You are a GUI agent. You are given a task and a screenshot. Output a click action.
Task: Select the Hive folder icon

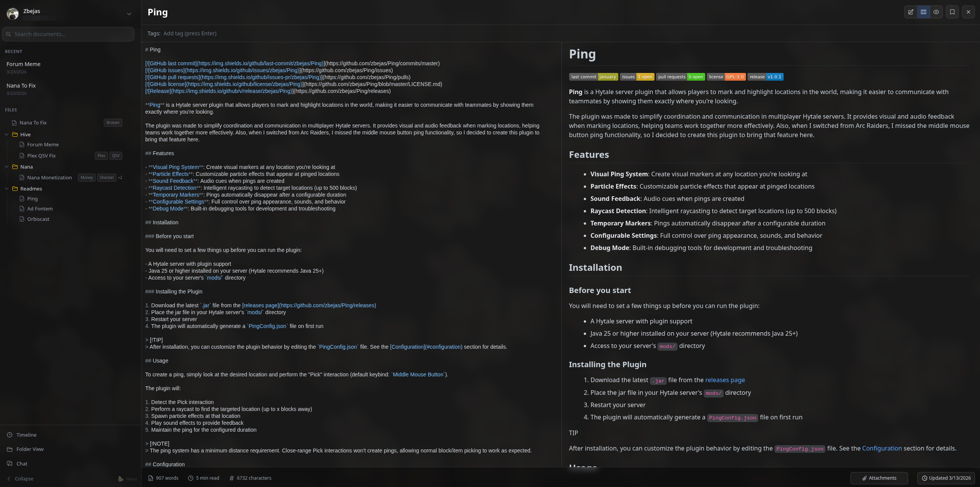pyautogui.click(x=15, y=134)
